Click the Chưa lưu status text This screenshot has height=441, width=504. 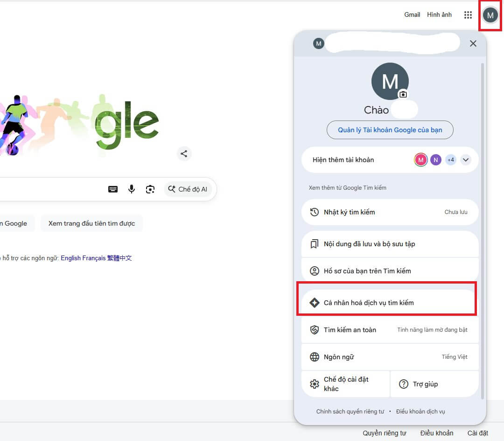[x=456, y=212]
